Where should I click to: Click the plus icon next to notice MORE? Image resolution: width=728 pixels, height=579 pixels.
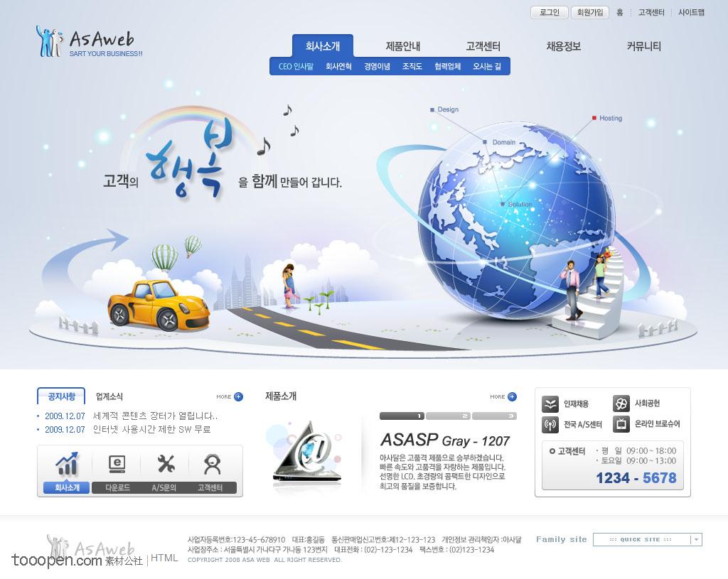tap(238, 396)
